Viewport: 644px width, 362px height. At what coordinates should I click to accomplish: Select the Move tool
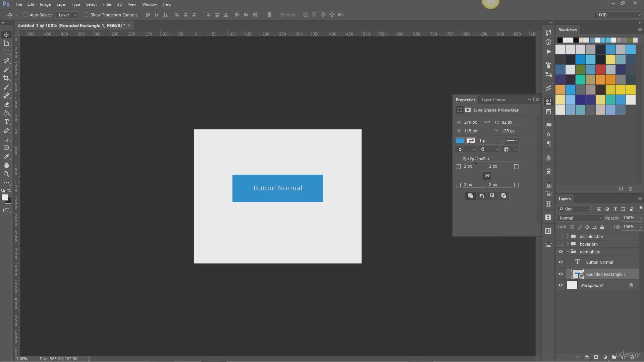coord(6,35)
